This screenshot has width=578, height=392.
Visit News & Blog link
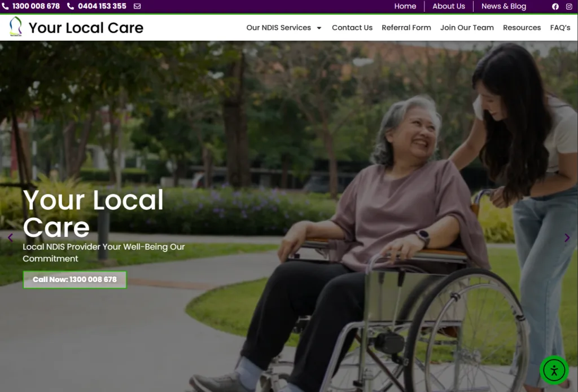pyautogui.click(x=503, y=6)
